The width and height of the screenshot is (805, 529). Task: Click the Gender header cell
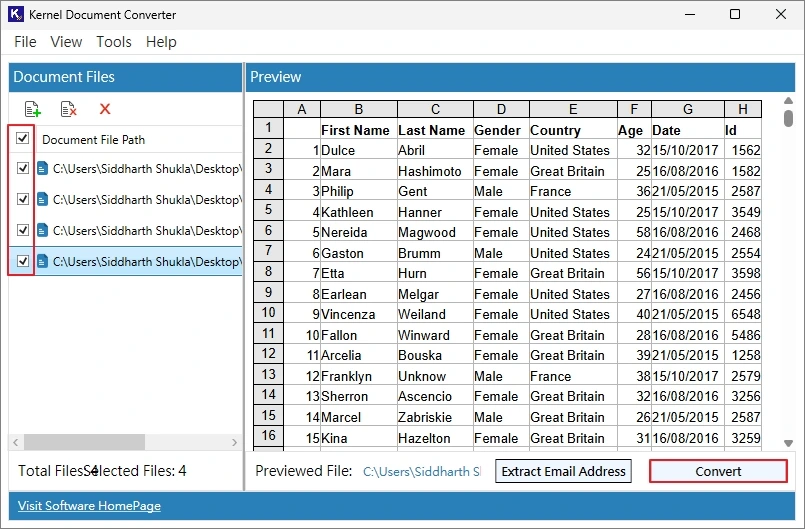point(501,130)
